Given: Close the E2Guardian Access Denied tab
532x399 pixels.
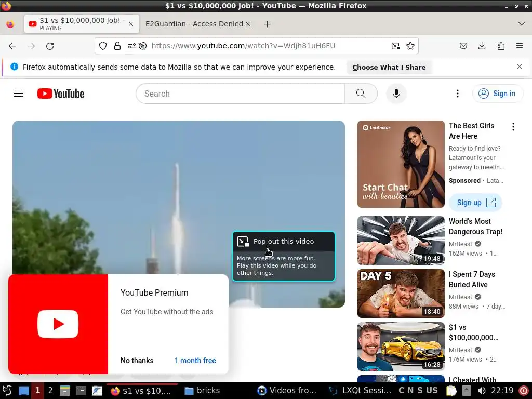Looking at the screenshot, I should click(248, 24).
